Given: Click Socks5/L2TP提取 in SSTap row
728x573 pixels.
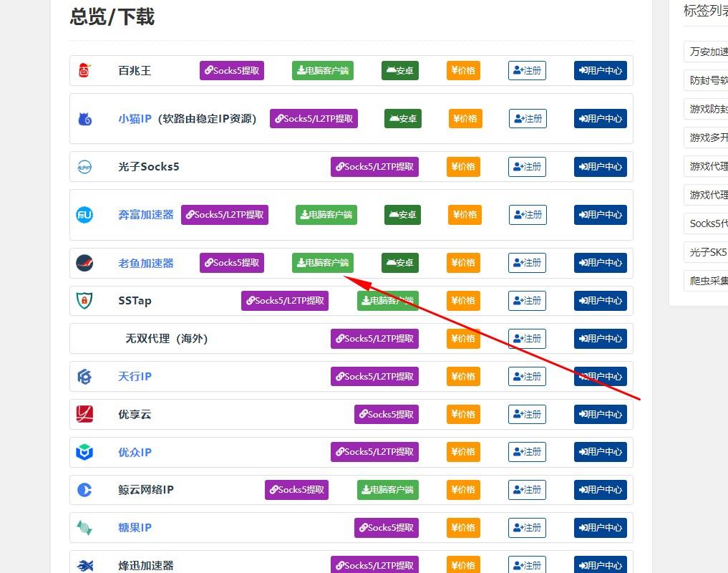Looking at the screenshot, I should point(285,301).
